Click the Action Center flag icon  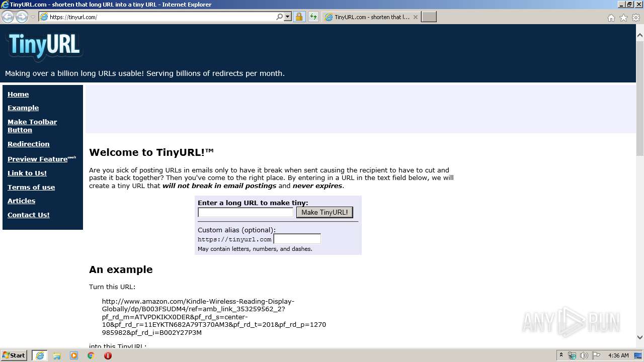coord(596,355)
